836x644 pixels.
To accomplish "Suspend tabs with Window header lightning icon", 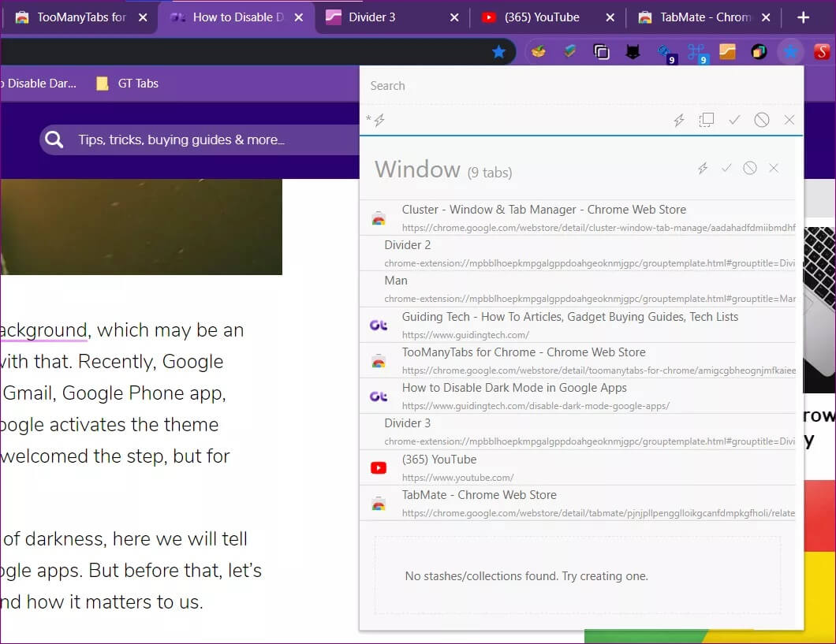I will click(x=703, y=169).
